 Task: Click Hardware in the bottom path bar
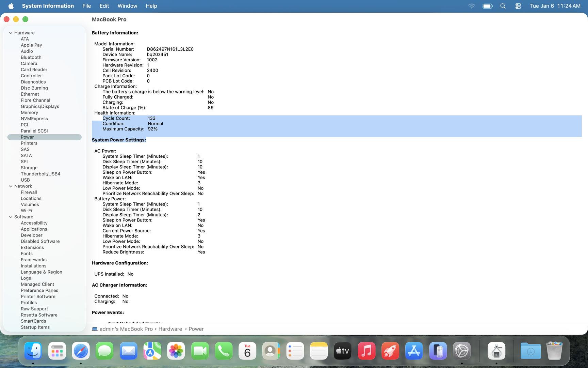[x=170, y=329]
